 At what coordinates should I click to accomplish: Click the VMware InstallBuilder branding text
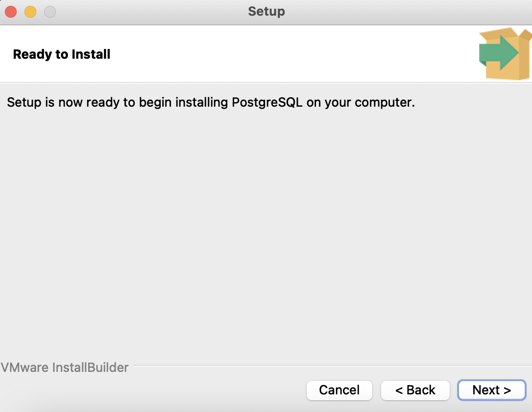coord(65,367)
